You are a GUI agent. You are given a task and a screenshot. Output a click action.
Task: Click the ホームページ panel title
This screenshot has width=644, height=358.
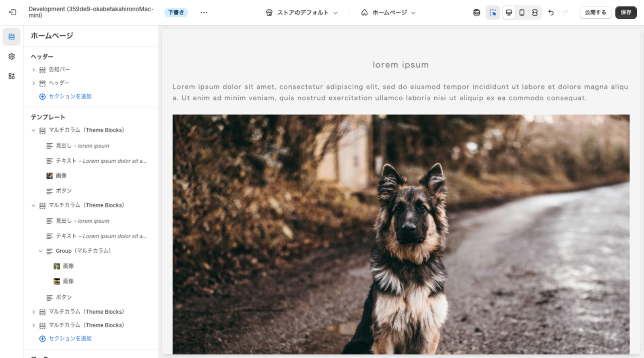(52, 36)
